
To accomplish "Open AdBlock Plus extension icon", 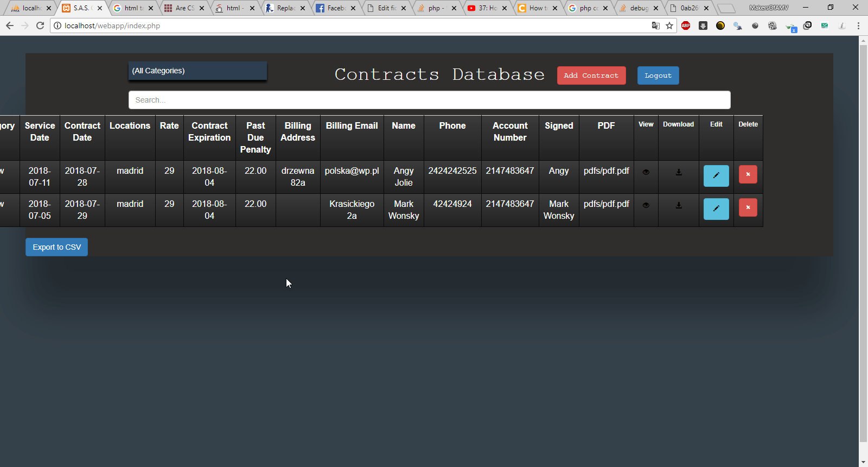I will click(686, 26).
